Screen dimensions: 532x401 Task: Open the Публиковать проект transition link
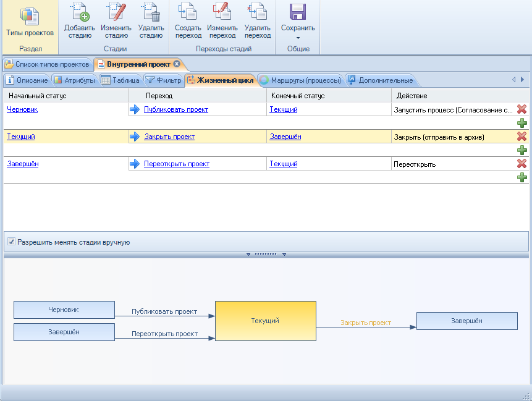(x=176, y=109)
